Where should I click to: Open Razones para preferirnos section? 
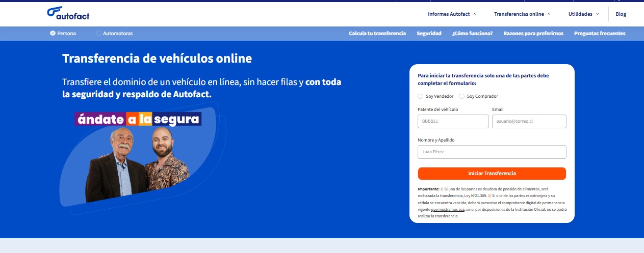point(533,34)
